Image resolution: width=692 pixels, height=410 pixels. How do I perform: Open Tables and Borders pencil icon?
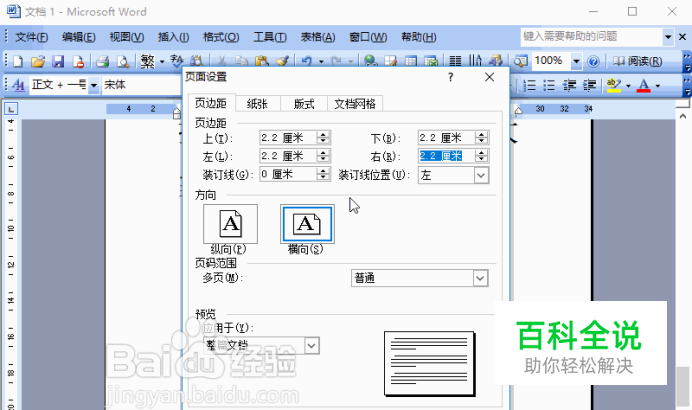(391, 61)
